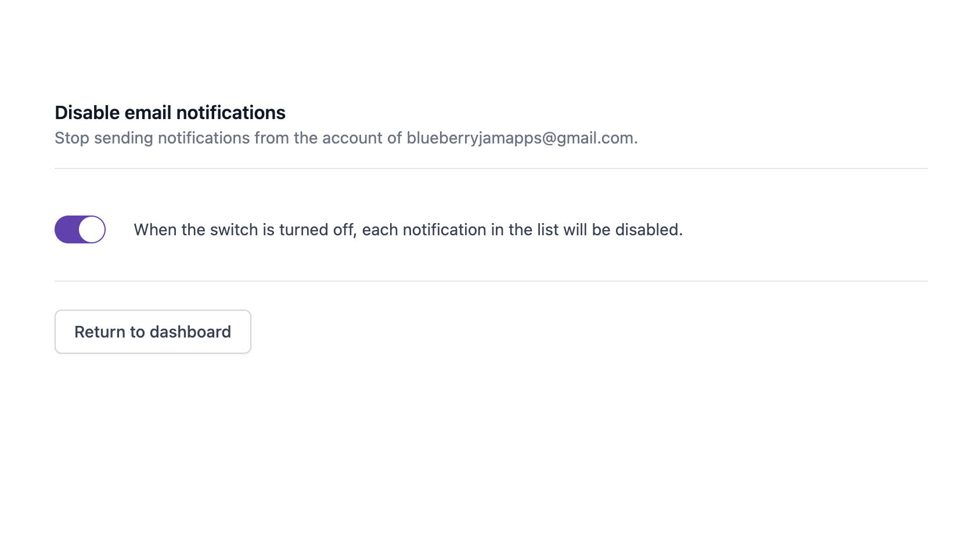
Task: Turn off the email notifications switch
Action: click(80, 229)
